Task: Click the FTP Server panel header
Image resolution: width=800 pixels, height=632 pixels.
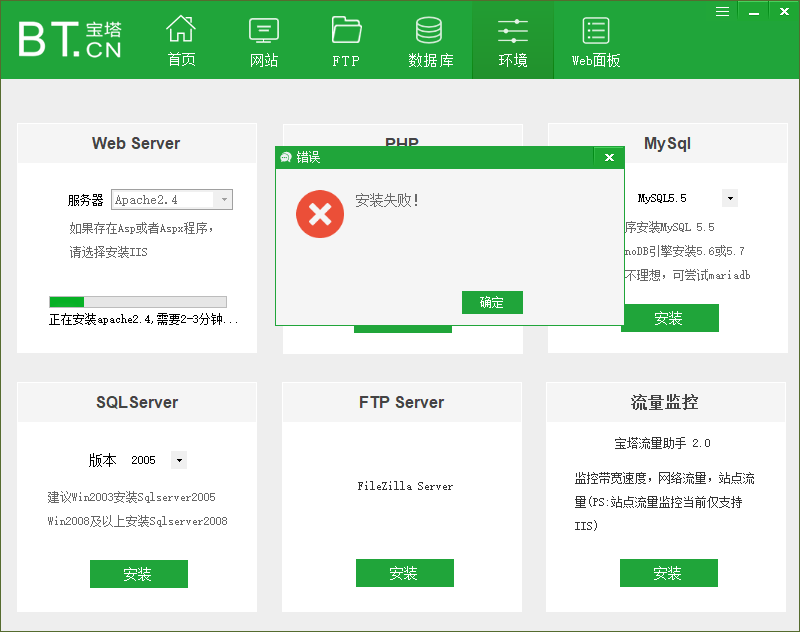Action: (402, 402)
